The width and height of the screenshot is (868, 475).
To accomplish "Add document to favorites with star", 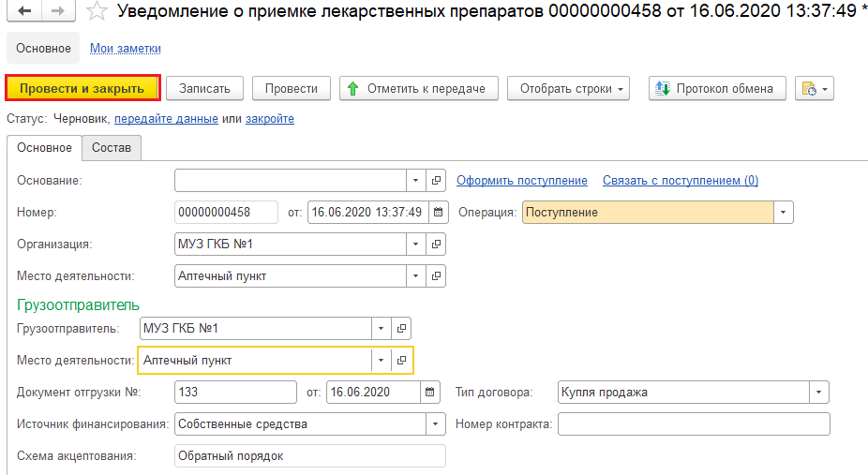I will pos(97,11).
